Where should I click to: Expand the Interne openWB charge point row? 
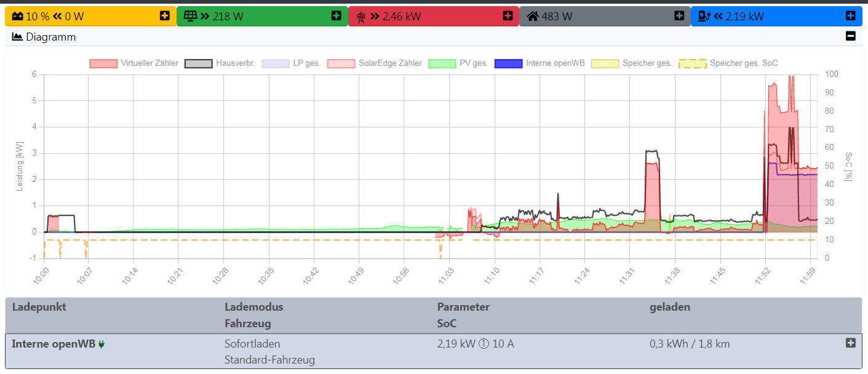pyautogui.click(x=851, y=343)
